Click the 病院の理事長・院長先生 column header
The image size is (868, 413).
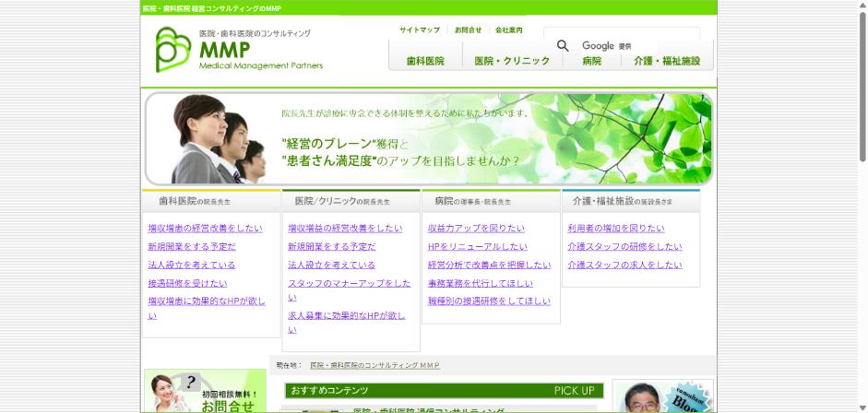491,201
